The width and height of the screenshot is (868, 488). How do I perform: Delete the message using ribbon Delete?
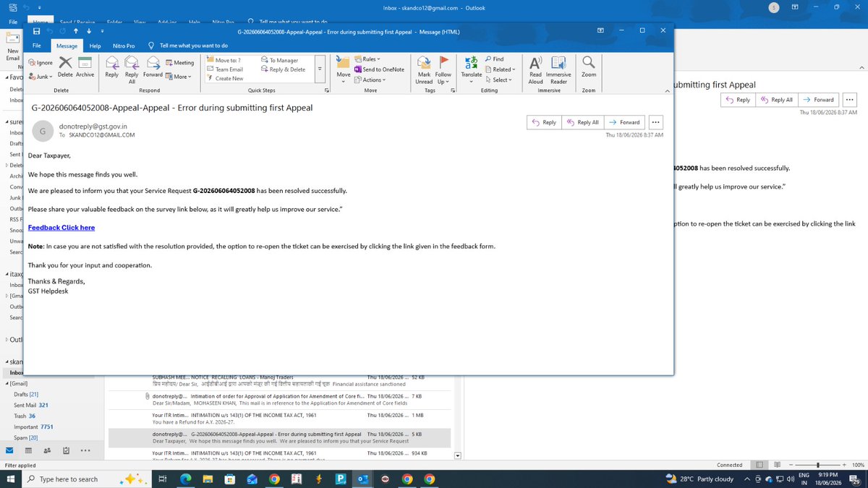click(65, 67)
